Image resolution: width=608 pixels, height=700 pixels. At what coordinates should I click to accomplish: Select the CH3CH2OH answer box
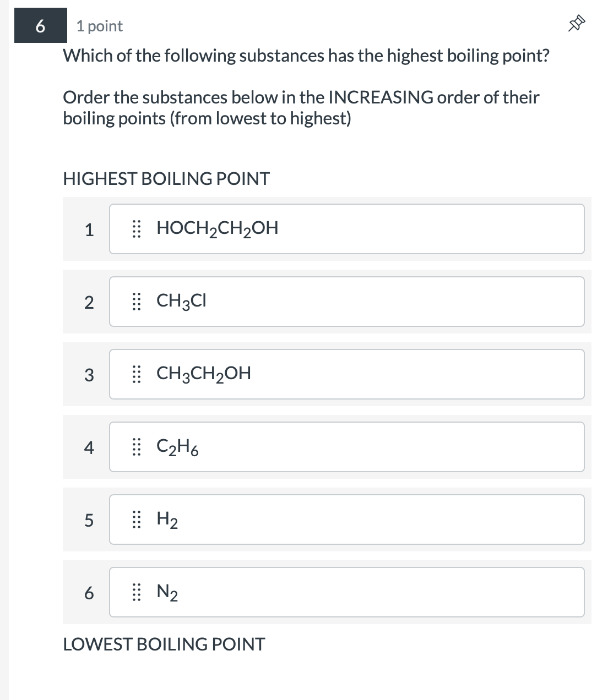346,374
